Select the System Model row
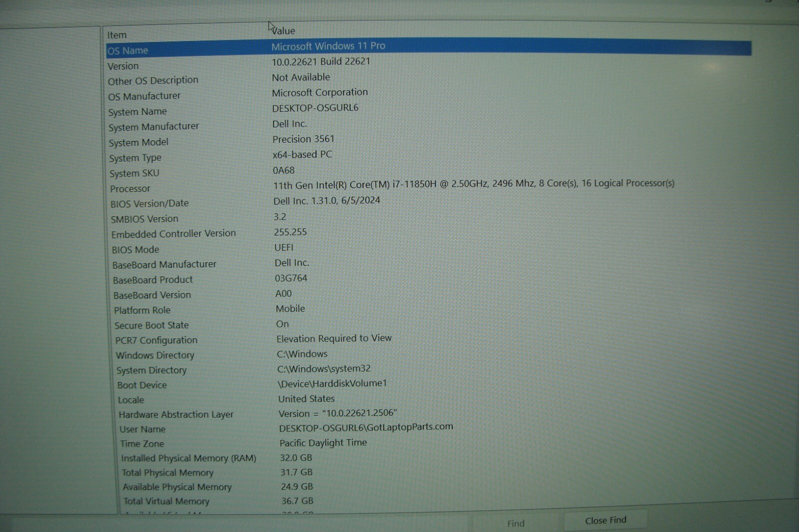799x532 pixels. (139, 142)
